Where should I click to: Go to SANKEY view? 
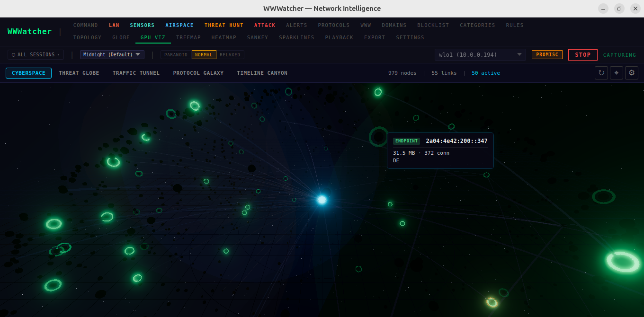pos(258,37)
